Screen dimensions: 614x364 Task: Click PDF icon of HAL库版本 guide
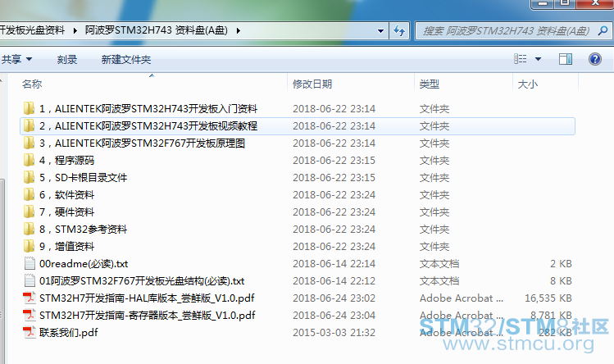tap(29, 298)
